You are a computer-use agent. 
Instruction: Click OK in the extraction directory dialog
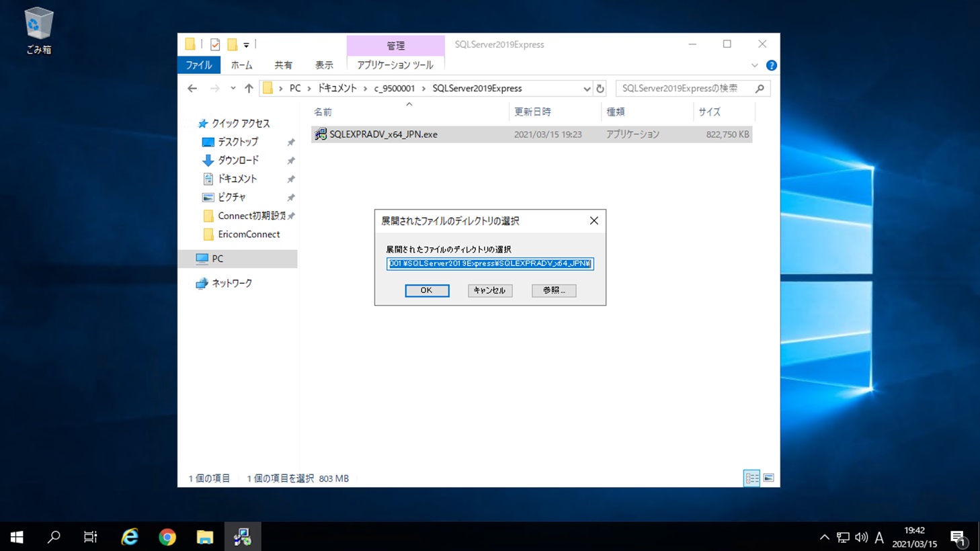pos(427,290)
